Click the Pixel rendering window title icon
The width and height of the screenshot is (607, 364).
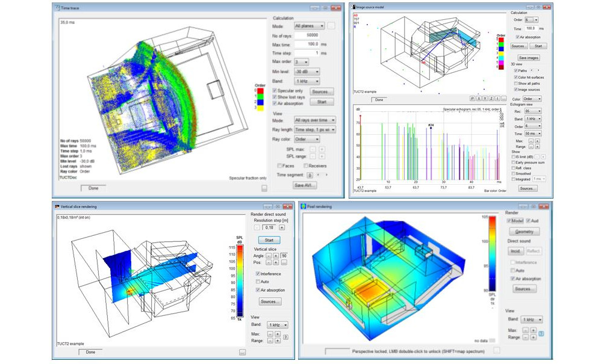pyautogui.click(x=304, y=206)
